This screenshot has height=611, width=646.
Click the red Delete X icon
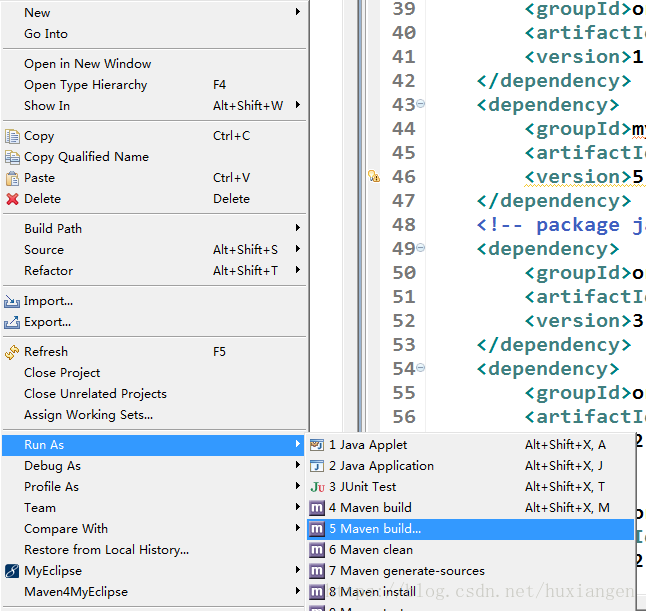pos(12,199)
